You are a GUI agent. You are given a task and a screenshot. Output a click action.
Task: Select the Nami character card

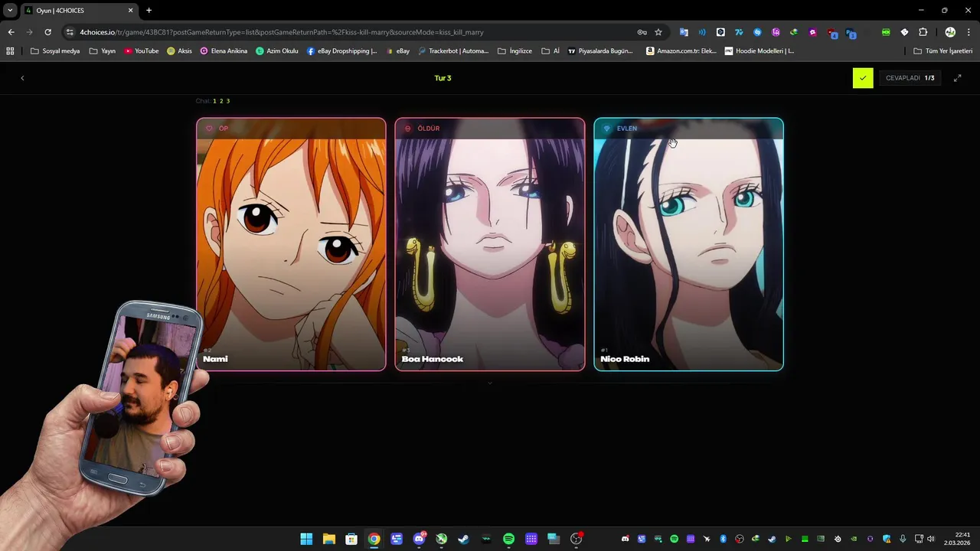[291, 244]
